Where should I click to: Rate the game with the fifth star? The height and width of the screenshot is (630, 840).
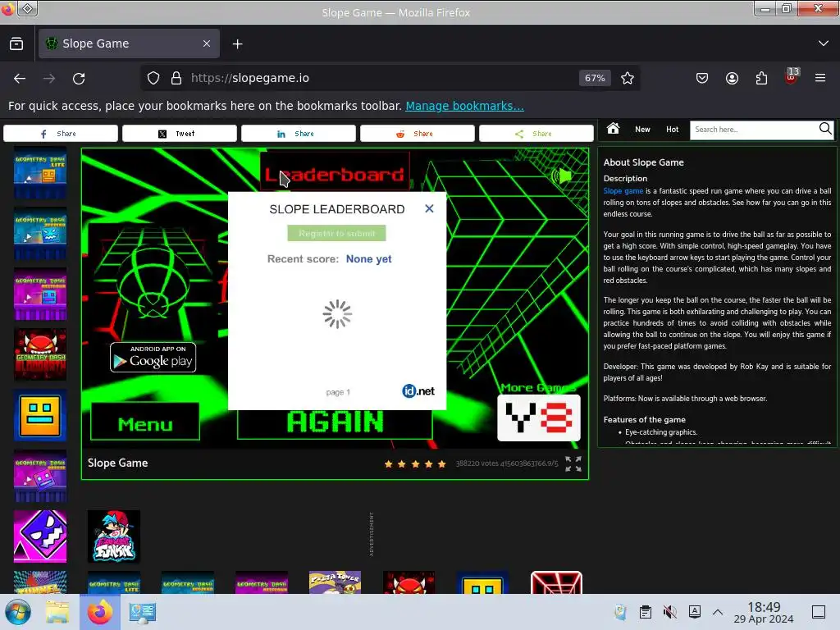(x=441, y=464)
